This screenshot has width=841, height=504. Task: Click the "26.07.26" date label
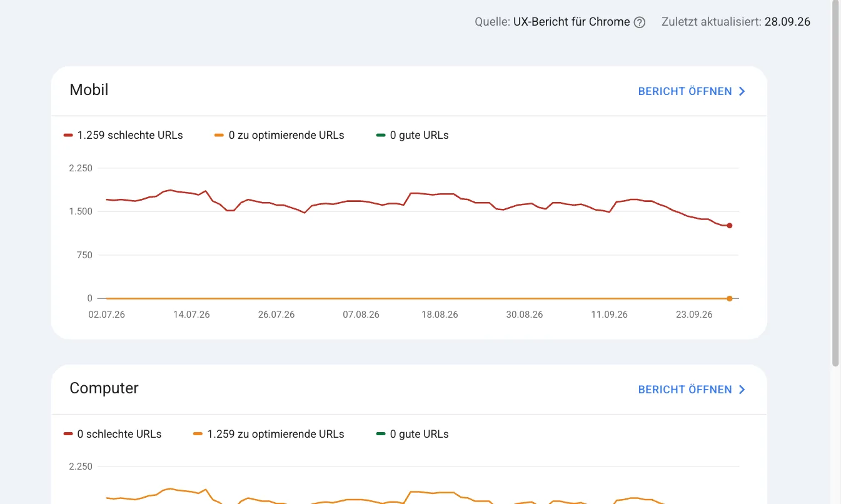[x=276, y=315]
